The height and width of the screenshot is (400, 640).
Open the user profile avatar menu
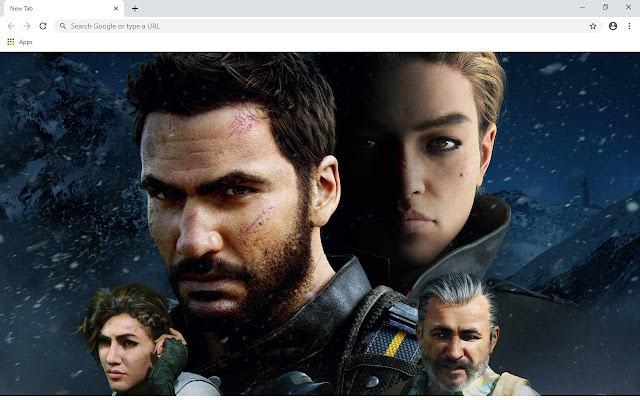(613, 26)
